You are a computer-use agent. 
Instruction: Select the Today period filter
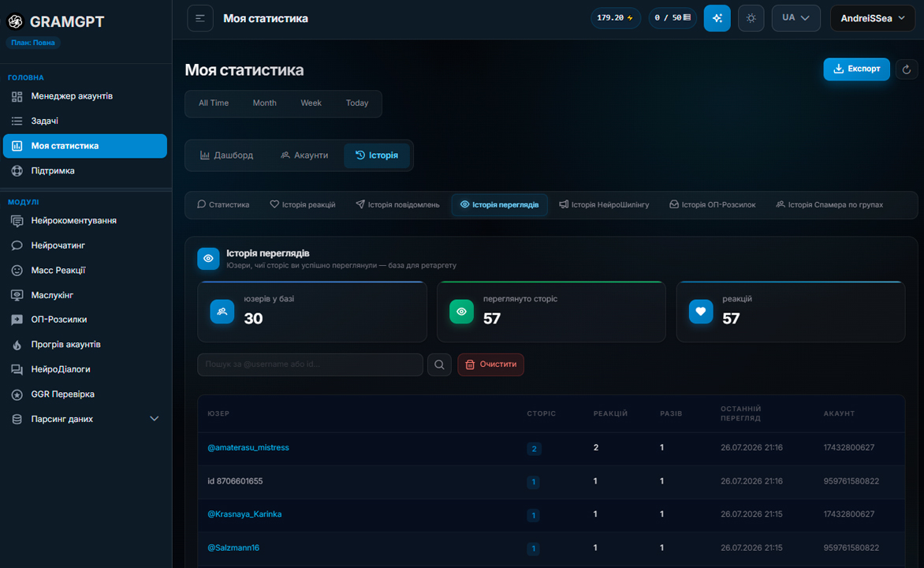(357, 103)
